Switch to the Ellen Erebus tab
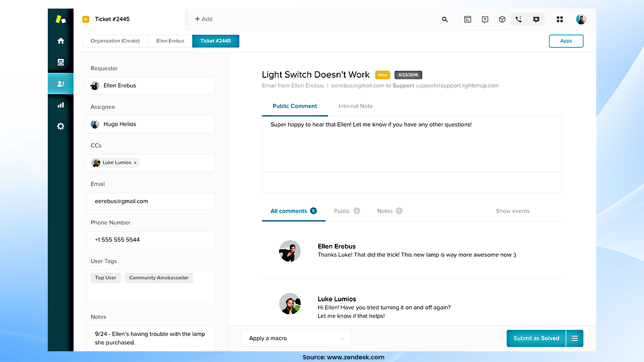The width and height of the screenshot is (644, 362). coord(170,41)
